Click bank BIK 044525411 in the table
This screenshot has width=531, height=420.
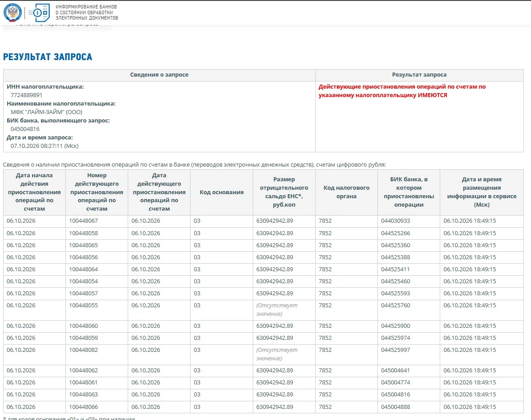[396, 269]
